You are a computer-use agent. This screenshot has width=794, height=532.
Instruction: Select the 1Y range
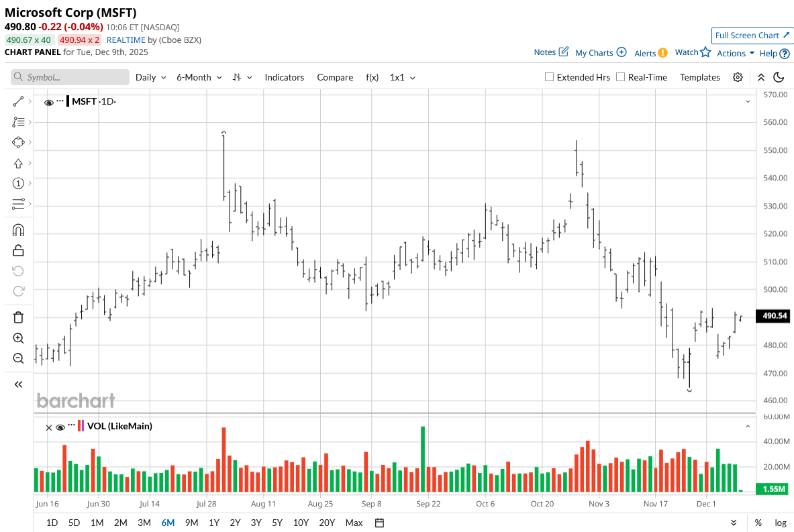[214, 523]
